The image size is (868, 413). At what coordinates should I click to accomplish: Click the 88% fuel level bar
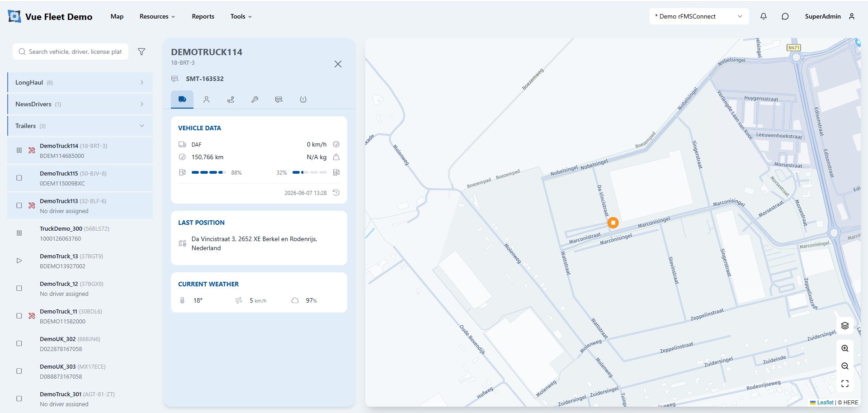point(208,172)
